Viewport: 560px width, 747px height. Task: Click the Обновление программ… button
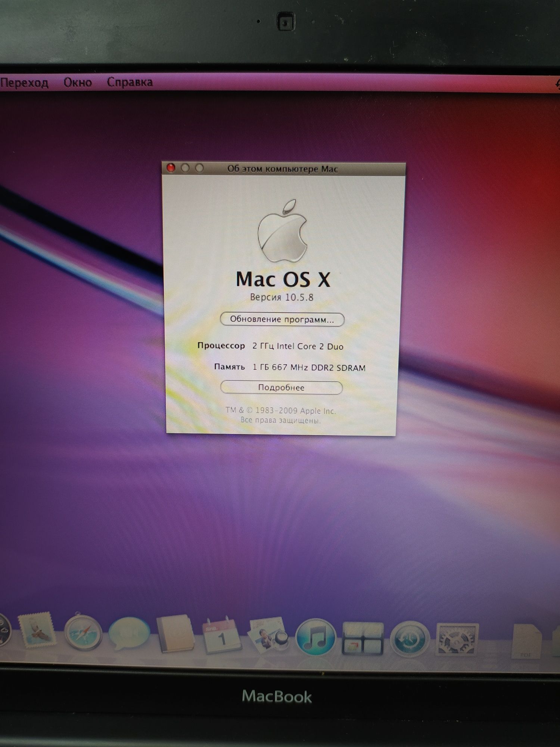click(x=282, y=319)
